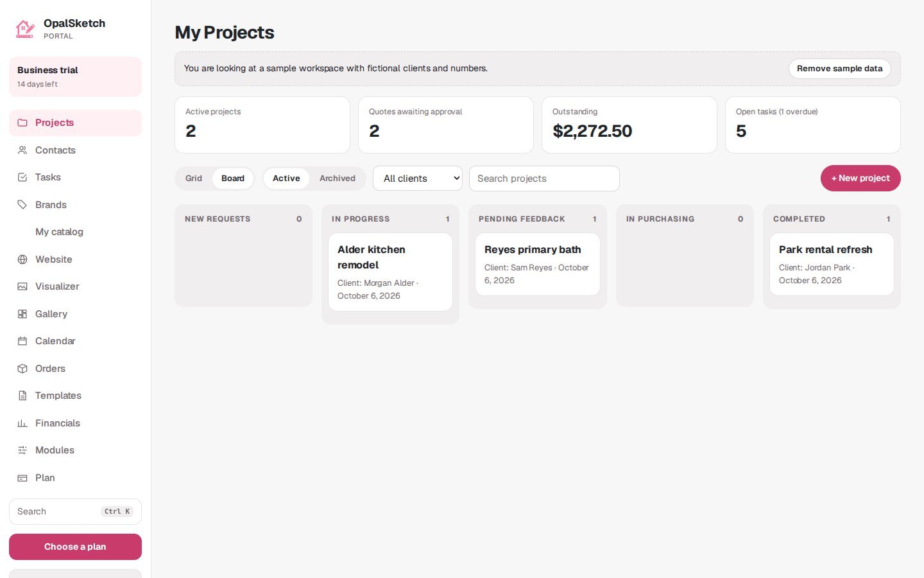Click the IN PROGRESS column header

click(x=361, y=219)
